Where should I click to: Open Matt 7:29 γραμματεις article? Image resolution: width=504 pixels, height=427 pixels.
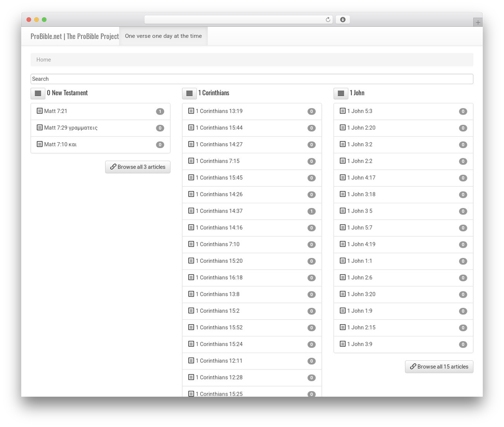coord(100,128)
